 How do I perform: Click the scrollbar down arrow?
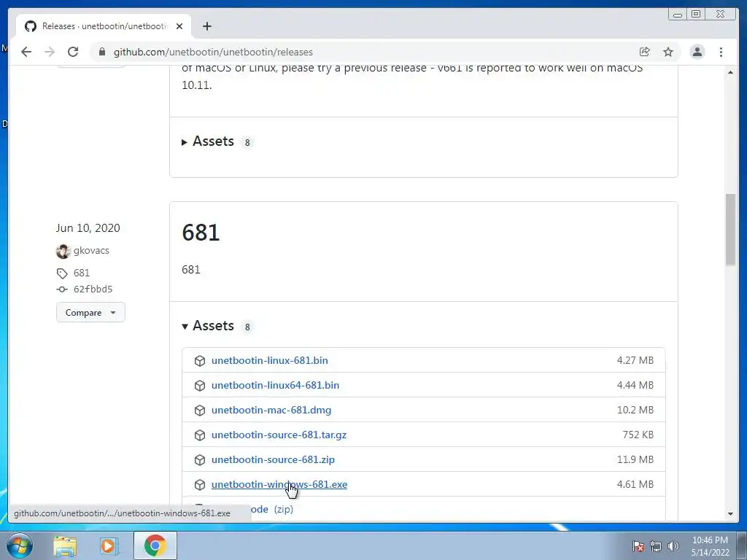(x=730, y=514)
